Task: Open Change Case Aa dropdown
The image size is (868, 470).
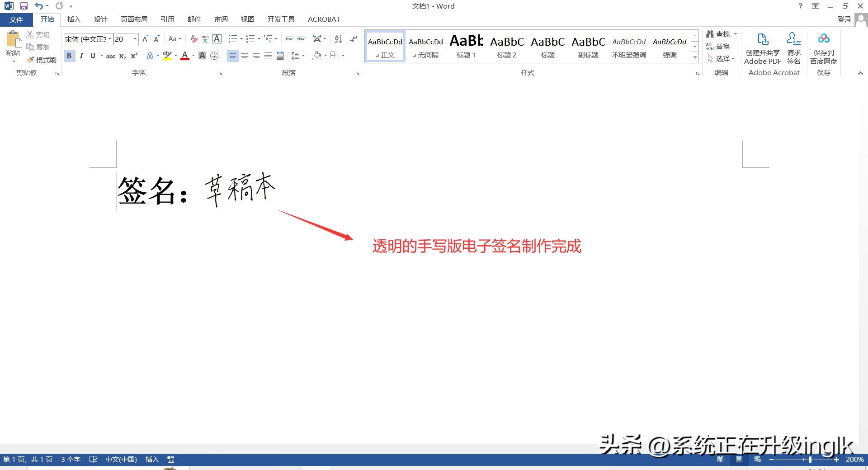Action: [175, 39]
